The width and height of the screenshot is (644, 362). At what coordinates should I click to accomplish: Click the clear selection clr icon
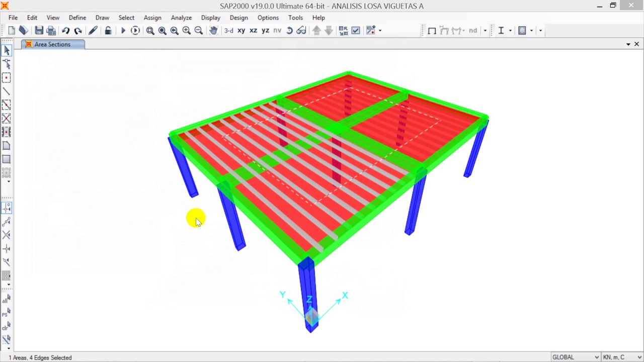click(7, 327)
